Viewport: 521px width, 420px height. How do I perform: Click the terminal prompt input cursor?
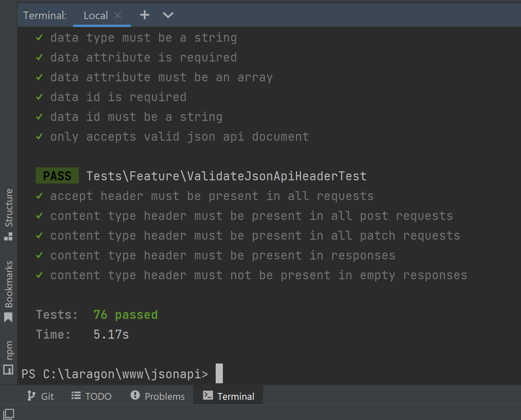[x=219, y=374]
